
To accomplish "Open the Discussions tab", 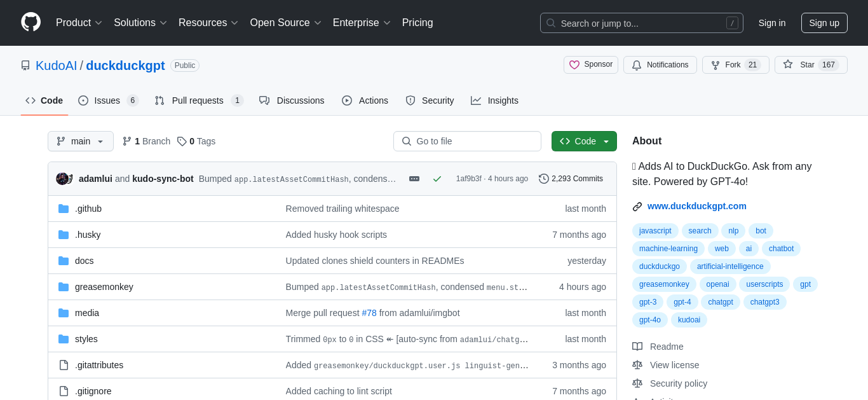I will pyautogui.click(x=292, y=100).
